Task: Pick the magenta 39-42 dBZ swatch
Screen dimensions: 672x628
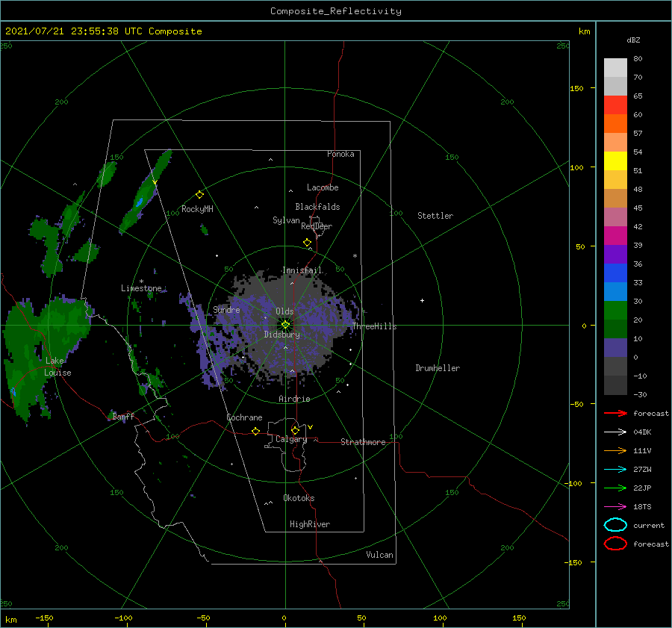Action: coord(615,236)
